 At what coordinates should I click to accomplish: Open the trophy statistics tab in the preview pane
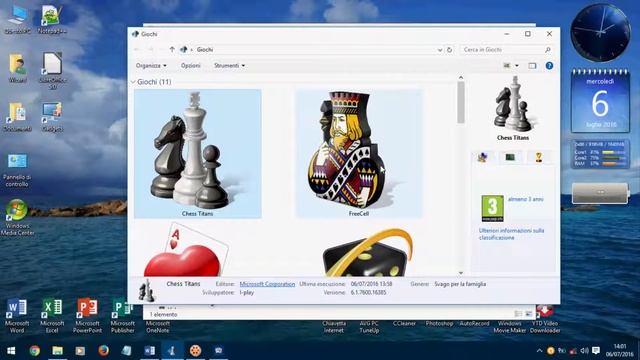tap(539, 157)
